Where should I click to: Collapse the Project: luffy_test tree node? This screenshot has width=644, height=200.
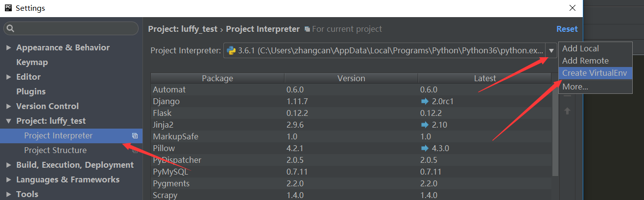pyautogui.click(x=9, y=121)
